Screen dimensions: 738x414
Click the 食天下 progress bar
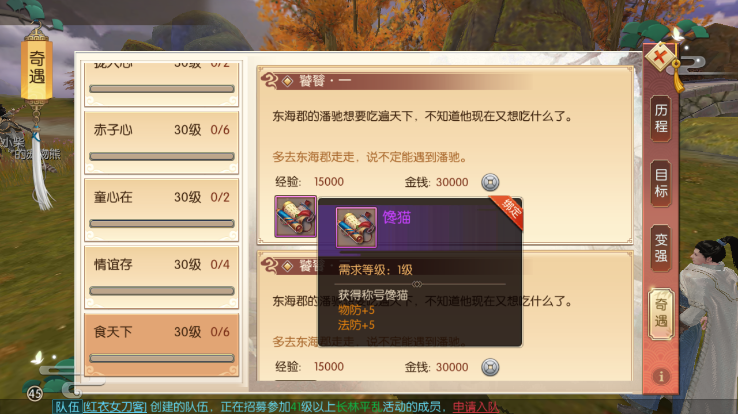162,358
